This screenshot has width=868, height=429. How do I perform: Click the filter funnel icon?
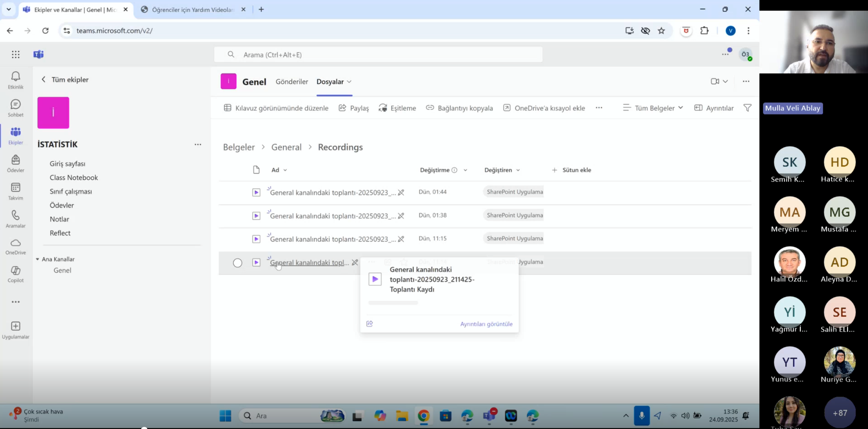(747, 108)
